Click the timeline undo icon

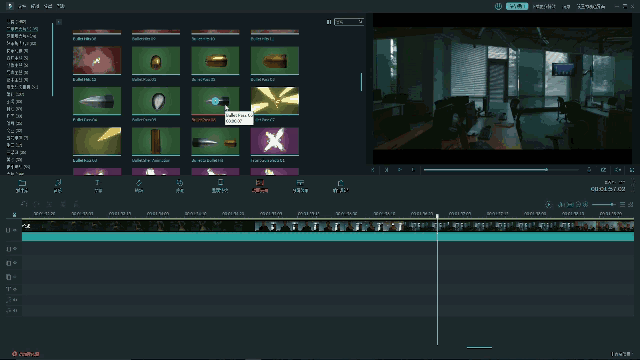[24, 204]
